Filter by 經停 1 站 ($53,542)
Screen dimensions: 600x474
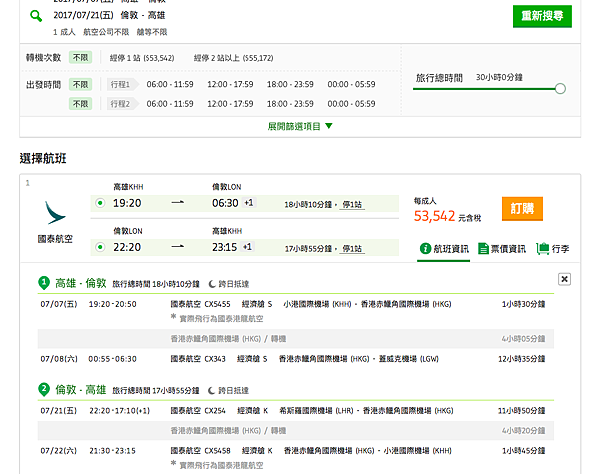[142, 58]
